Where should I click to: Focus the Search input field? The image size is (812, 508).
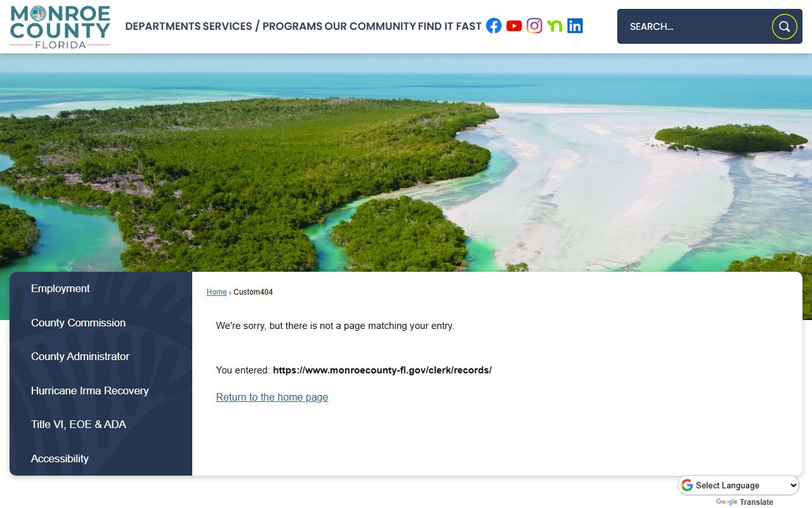[695, 27]
